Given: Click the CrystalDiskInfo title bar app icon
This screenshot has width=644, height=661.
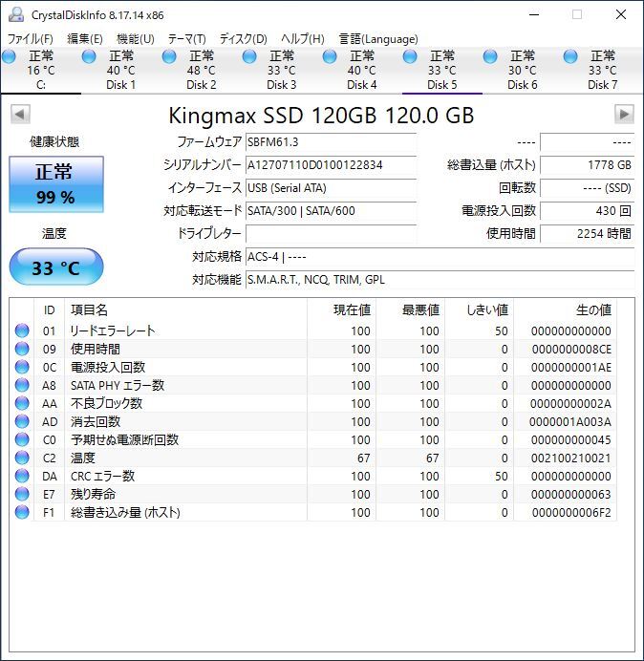Looking at the screenshot, I should click(x=16, y=14).
